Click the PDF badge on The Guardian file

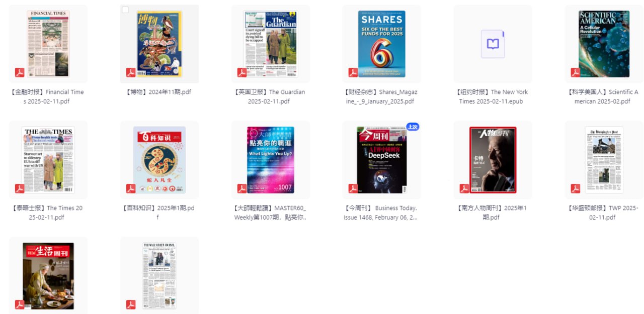point(242,72)
